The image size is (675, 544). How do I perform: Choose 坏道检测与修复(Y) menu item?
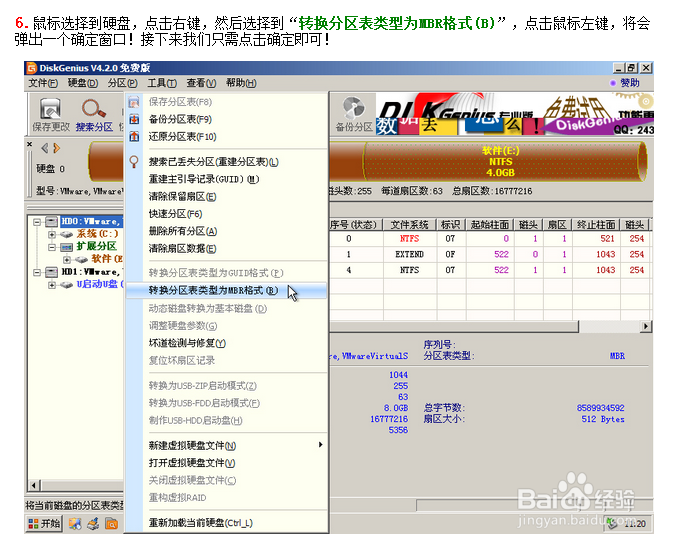[x=226, y=343]
